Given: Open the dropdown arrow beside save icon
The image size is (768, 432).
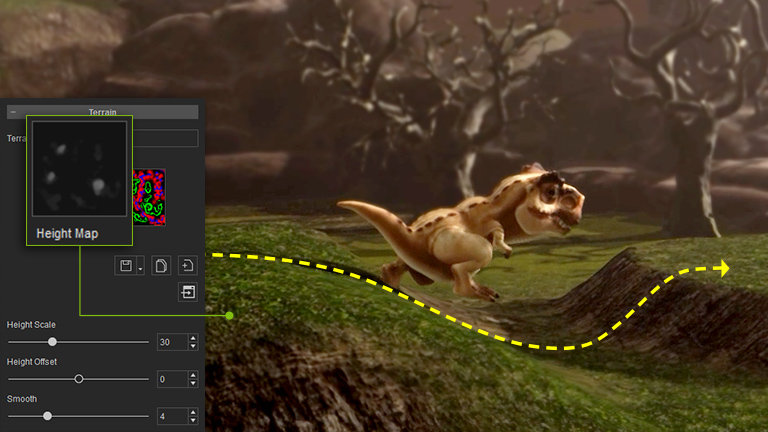Looking at the screenshot, I should point(140,267).
